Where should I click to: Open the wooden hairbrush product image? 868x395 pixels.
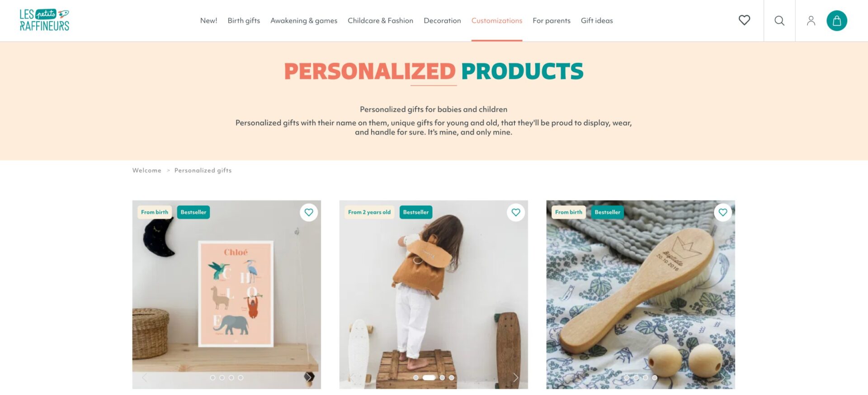click(x=641, y=295)
